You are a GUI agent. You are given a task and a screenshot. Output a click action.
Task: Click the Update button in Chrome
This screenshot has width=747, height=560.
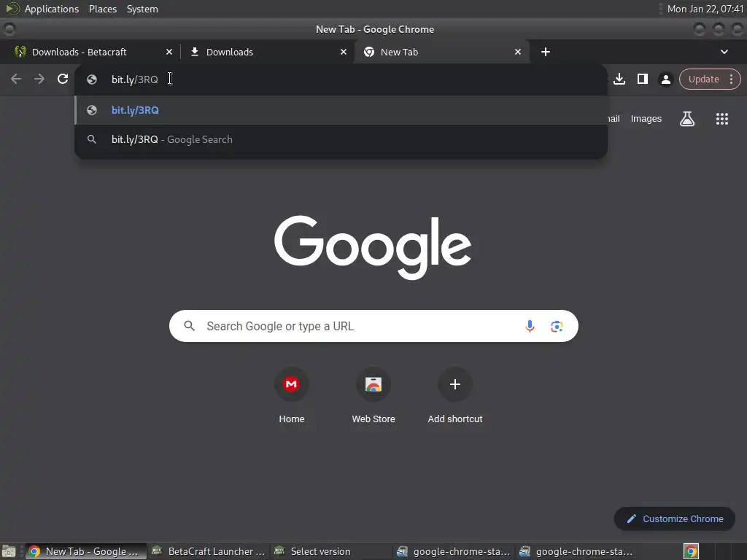point(703,79)
